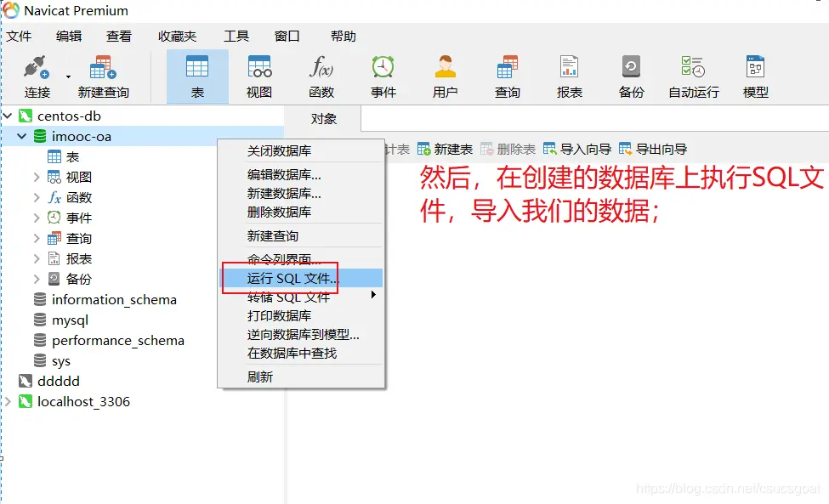Choose 在数据库中查找 in context menu

click(301, 353)
